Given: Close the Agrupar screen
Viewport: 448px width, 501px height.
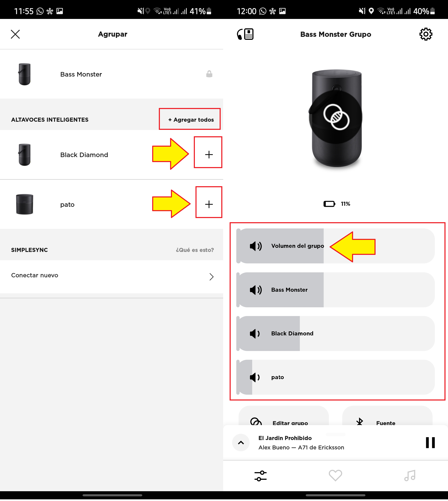Looking at the screenshot, I should 15,34.
